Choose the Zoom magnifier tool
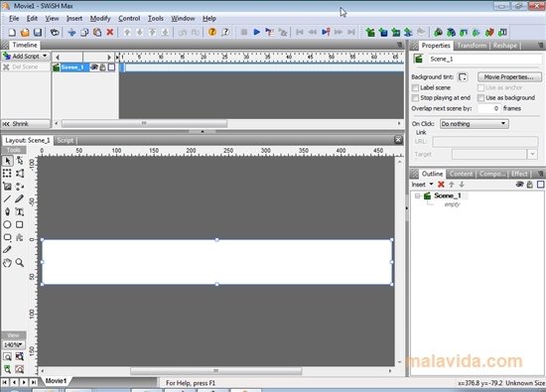Screen dimensions: 546x392 coord(20,263)
